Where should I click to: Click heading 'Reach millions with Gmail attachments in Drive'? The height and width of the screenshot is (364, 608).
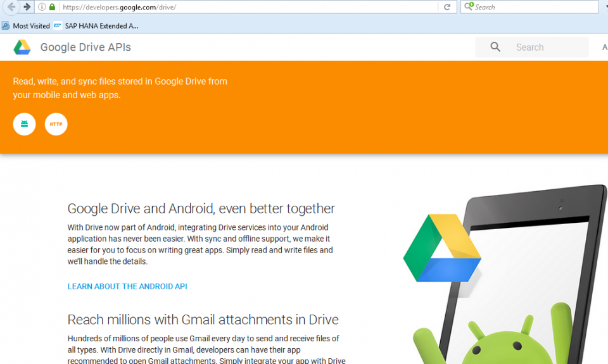[203, 320]
